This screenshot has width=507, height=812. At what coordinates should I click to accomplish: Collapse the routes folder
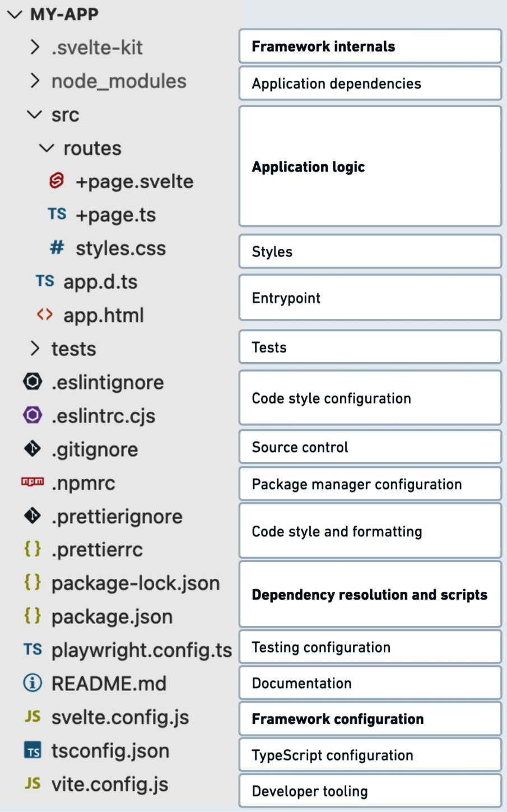45,147
